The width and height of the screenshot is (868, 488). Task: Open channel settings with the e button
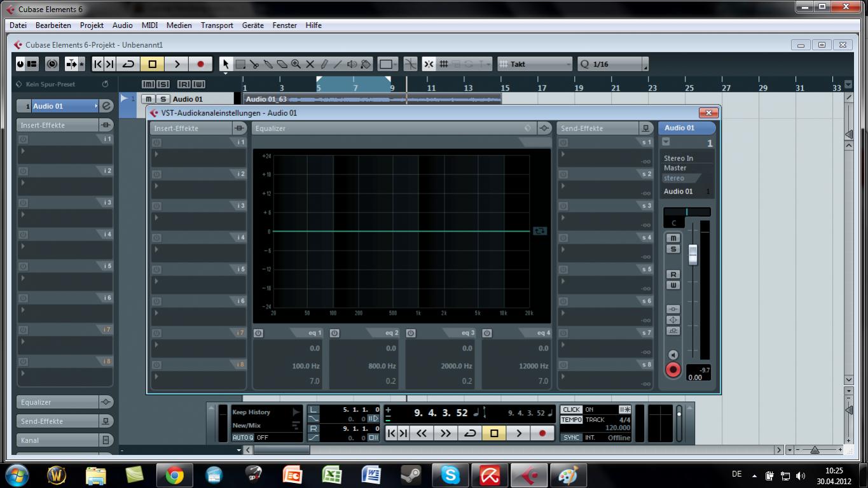pyautogui.click(x=106, y=106)
